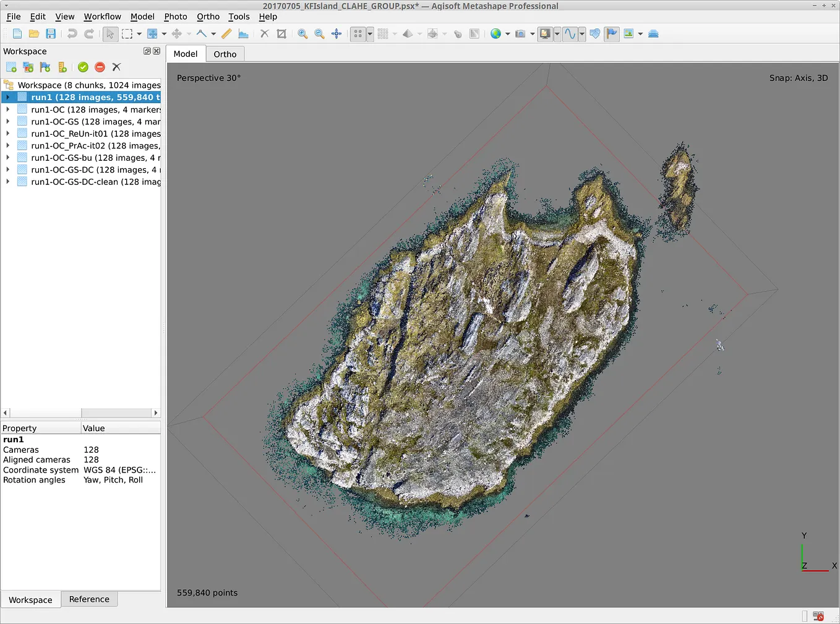
Task: Open the selection tool dropdown arrow
Action: [x=139, y=34]
